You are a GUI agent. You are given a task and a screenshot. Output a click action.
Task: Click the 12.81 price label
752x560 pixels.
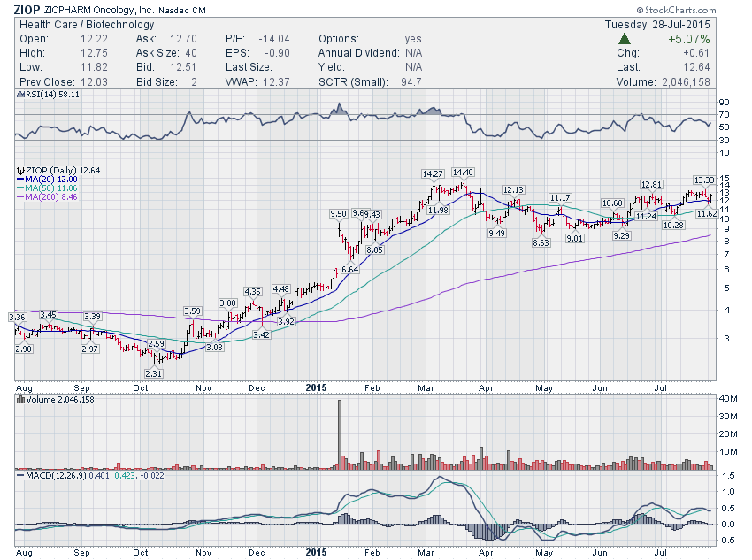coord(651,185)
